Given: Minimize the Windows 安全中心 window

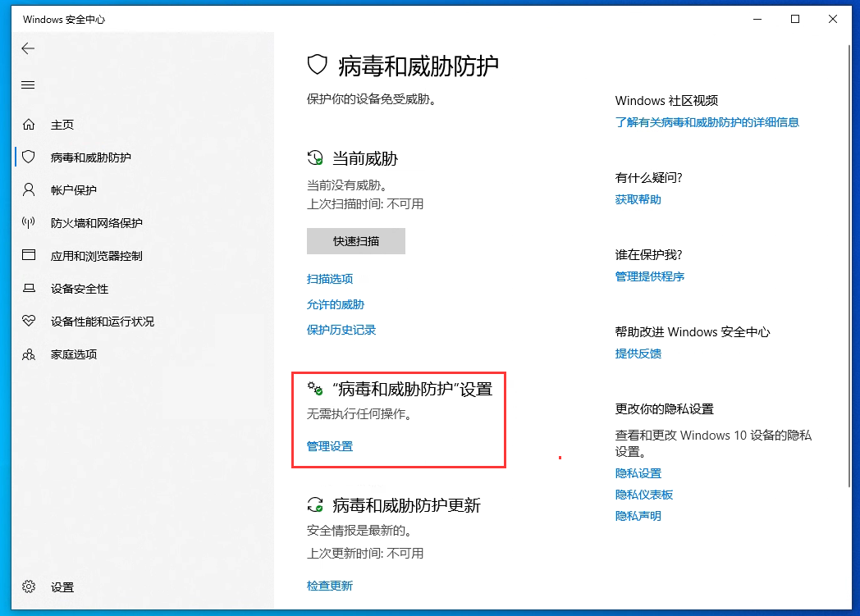Looking at the screenshot, I should coord(757,19).
